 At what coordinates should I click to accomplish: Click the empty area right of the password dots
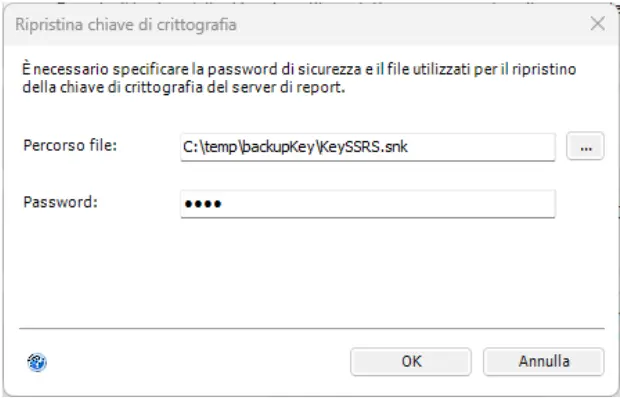388,204
